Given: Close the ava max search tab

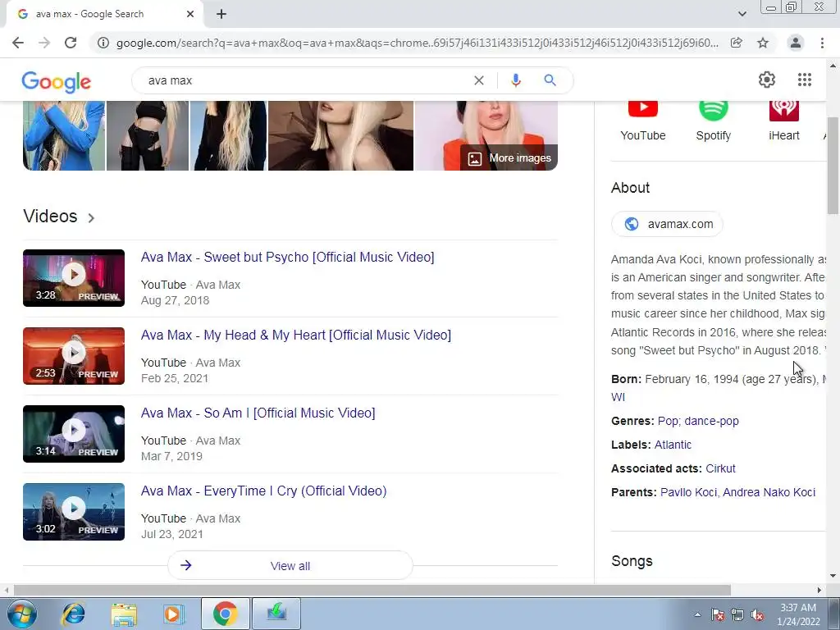Looking at the screenshot, I should coord(190,14).
